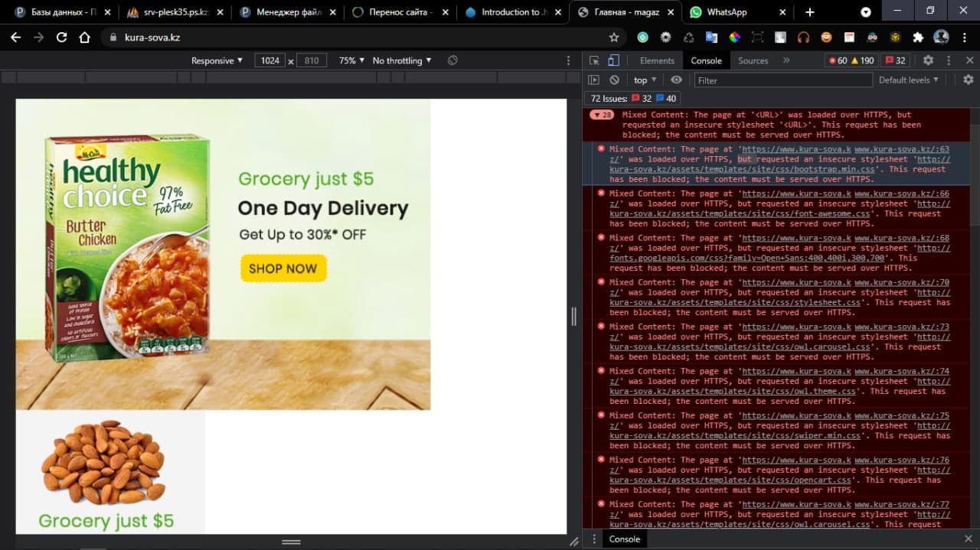
Task: Switch to the Перенос сайта tab
Action: click(x=401, y=12)
